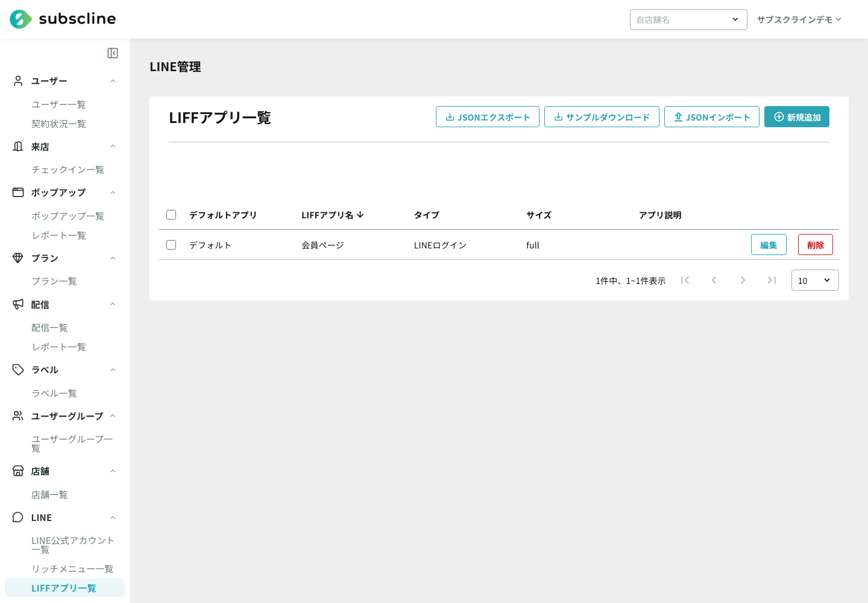Open リッチメニュー一覧 in sidebar
868x603 pixels.
point(72,569)
